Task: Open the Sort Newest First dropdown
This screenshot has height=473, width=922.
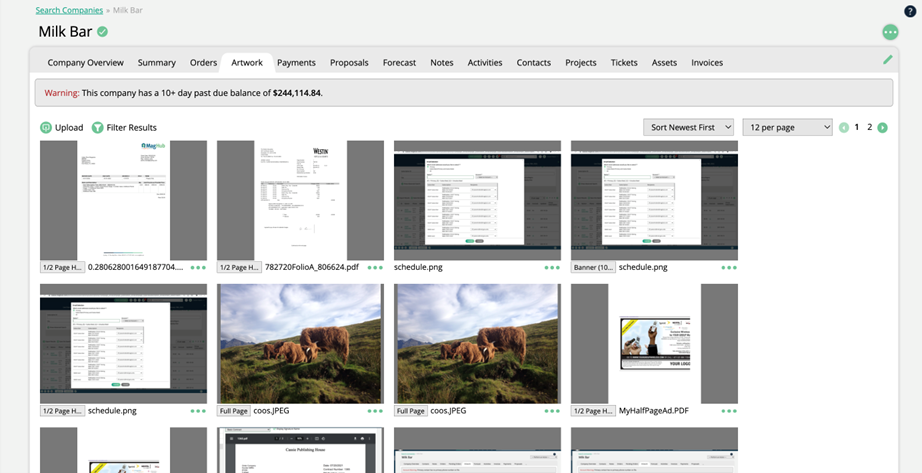Action: (x=689, y=127)
